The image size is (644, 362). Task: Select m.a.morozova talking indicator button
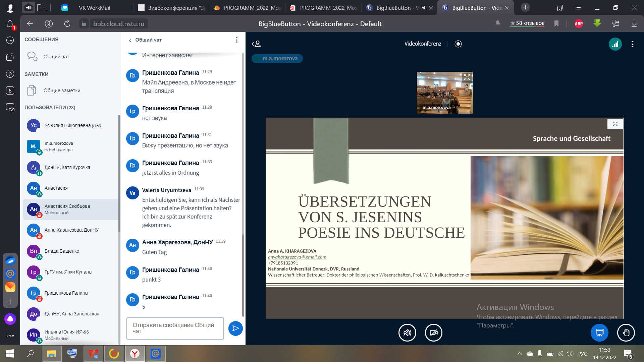point(277,58)
